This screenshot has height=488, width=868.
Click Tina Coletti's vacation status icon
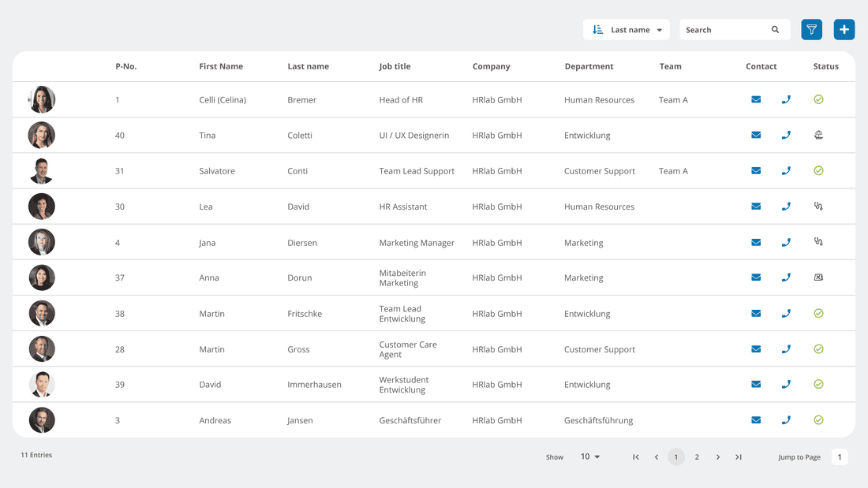point(818,135)
